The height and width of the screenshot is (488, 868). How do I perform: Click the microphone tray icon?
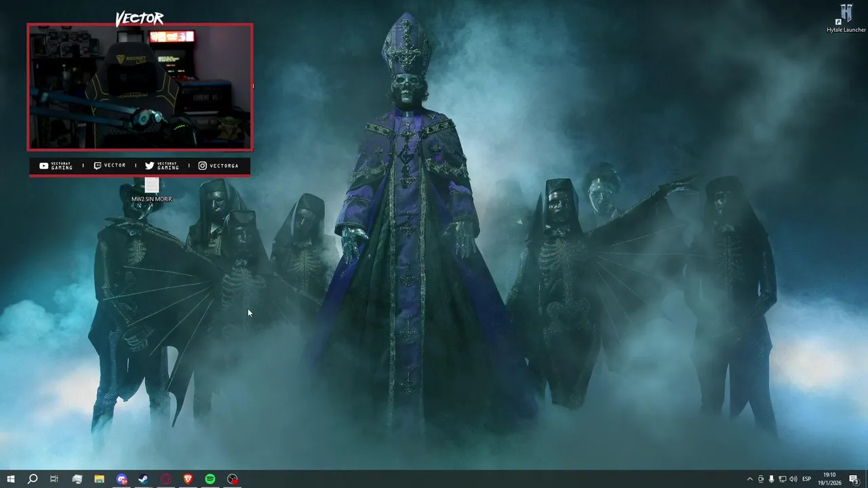point(772,479)
